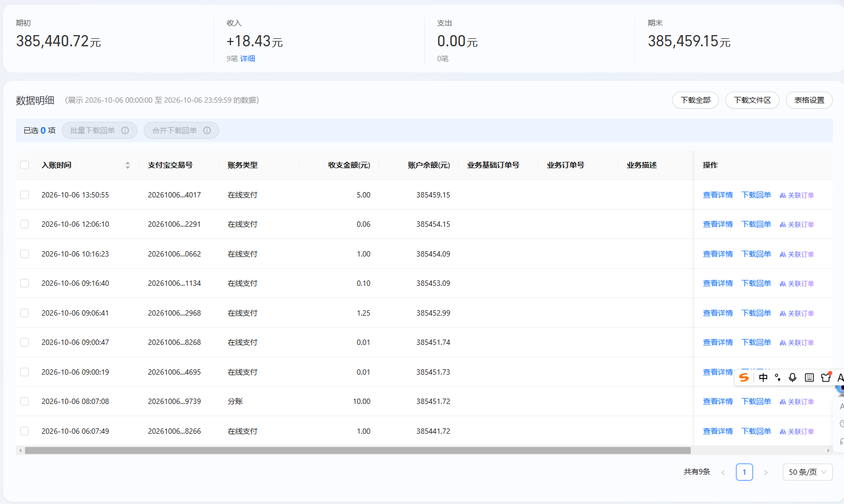Open 表格设置 table settings
Image resolution: width=844 pixels, height=504 pixels.
tap(809, 100)
